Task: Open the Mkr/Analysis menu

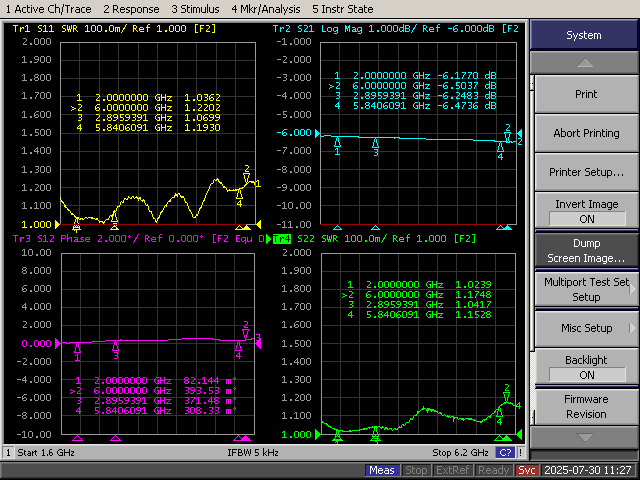Action: click(266, 9)
